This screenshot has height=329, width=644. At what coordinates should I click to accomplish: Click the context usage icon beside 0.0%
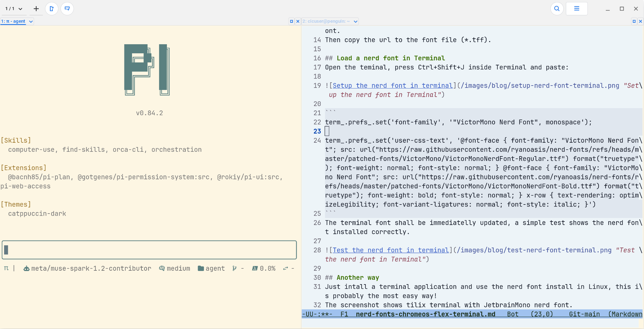tap(255, 268)
